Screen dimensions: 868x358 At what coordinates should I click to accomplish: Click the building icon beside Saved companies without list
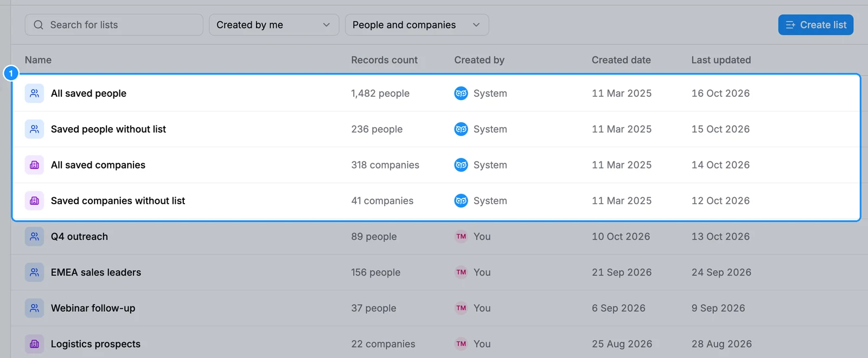coord(34,201)
